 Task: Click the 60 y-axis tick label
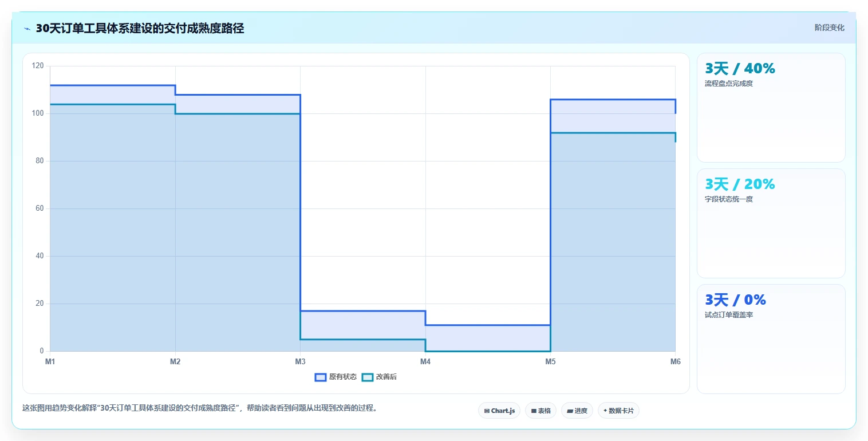pyautogui.click(x=40, y=208)
